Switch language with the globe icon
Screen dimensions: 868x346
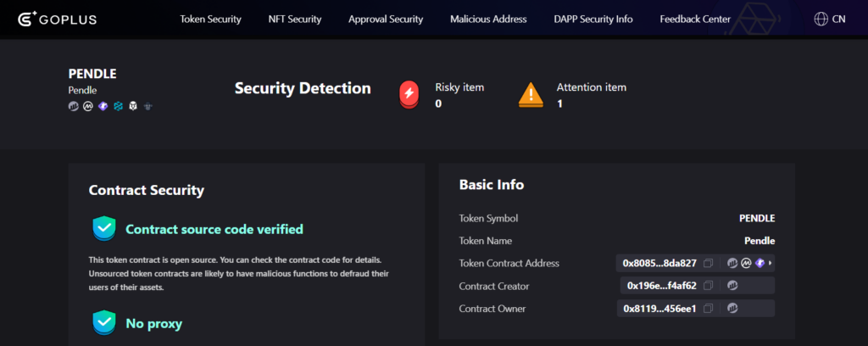[x=821, y=19]
